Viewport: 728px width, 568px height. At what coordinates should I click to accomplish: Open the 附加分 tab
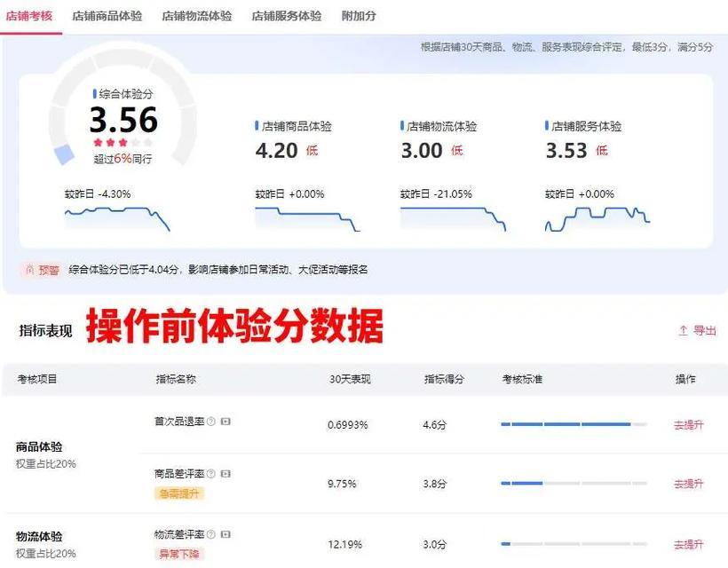click(x=359, y=16)
